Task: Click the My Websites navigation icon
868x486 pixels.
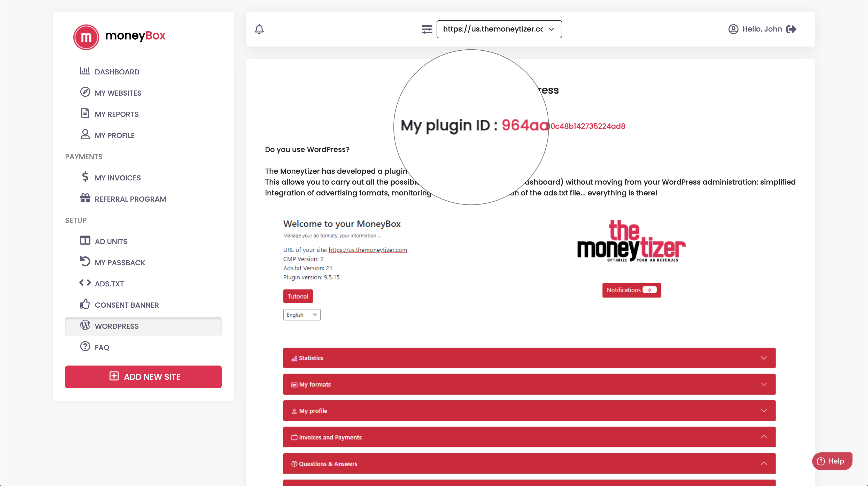Action: [x=85, y=93]
